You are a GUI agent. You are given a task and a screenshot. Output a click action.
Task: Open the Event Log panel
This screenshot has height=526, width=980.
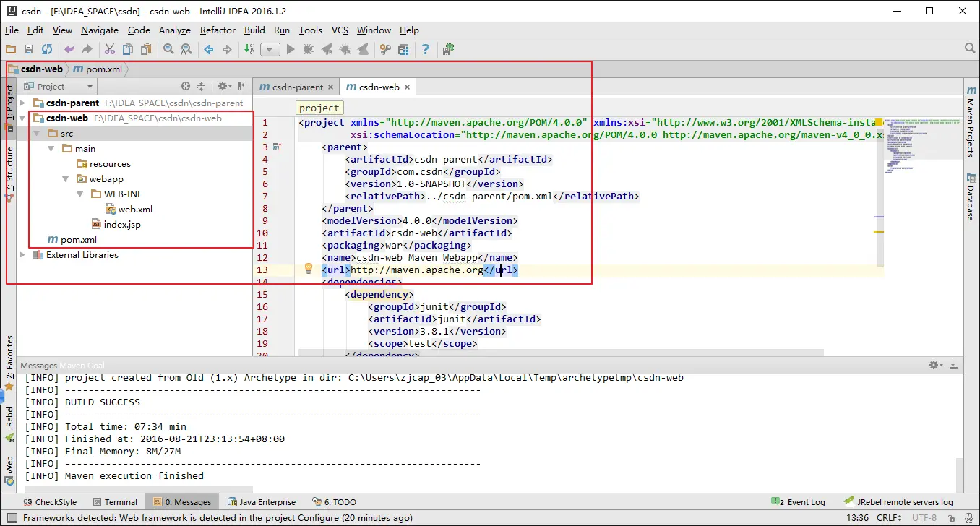(799, 502)
